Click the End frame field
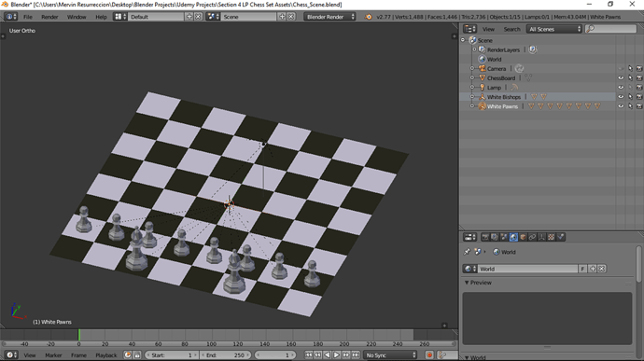The width and height of the screenshot is (644, 361). (226, 354)
